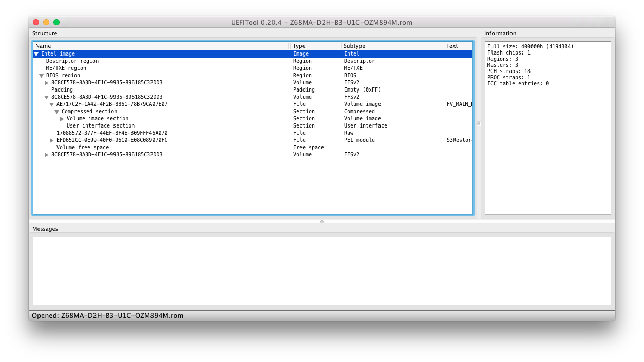Screen dimensions: 644x362
Task: Click the green zoom window button
Action: [56, 22]
